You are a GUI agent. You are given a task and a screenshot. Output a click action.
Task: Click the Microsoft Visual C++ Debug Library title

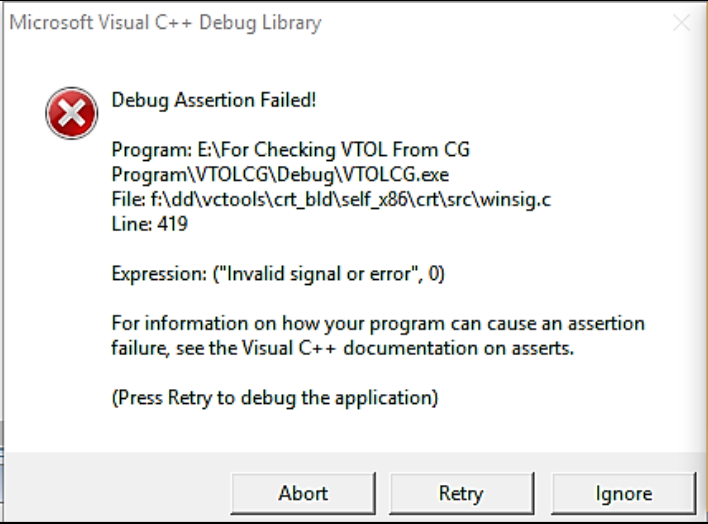[x=165, y=23]
